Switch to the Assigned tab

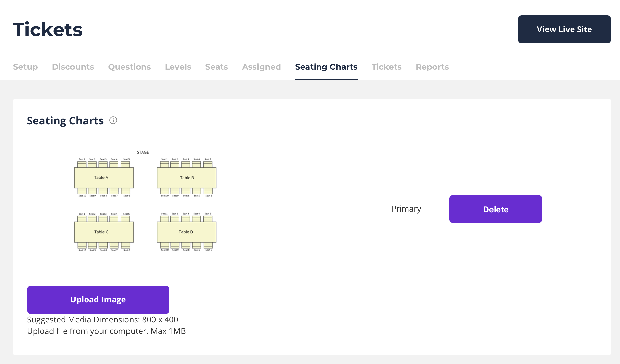point(262,67)
